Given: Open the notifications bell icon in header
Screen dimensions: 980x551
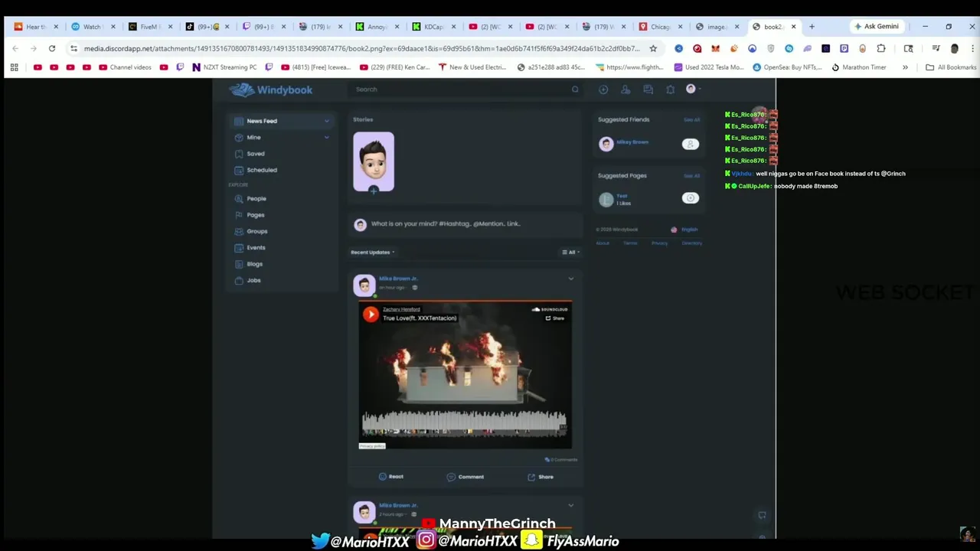Looking at the screenshot, I should [670, 90].
